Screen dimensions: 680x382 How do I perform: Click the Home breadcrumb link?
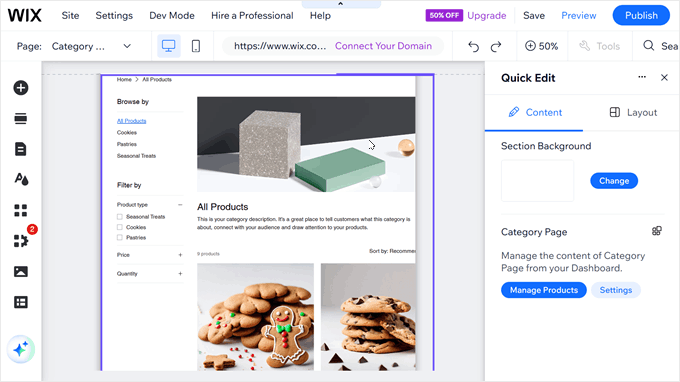[x=124, y=79]
